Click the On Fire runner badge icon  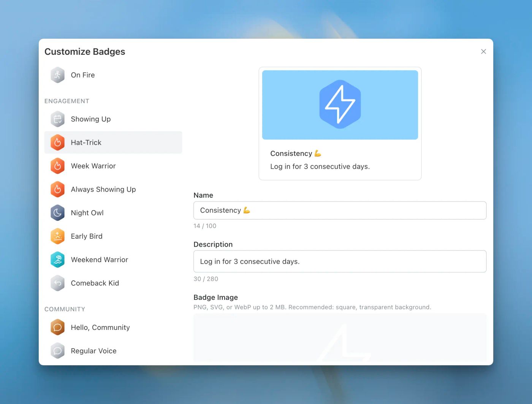(57, 75)
